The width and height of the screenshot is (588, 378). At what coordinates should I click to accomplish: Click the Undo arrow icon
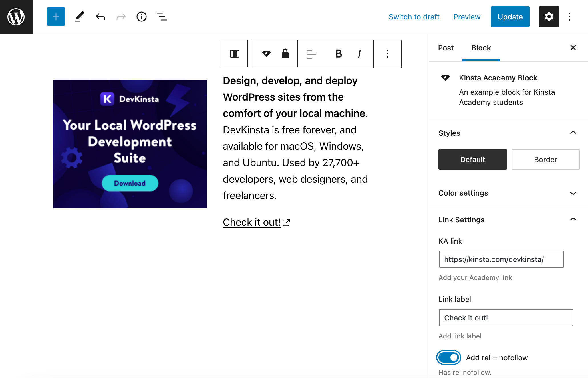100,16
